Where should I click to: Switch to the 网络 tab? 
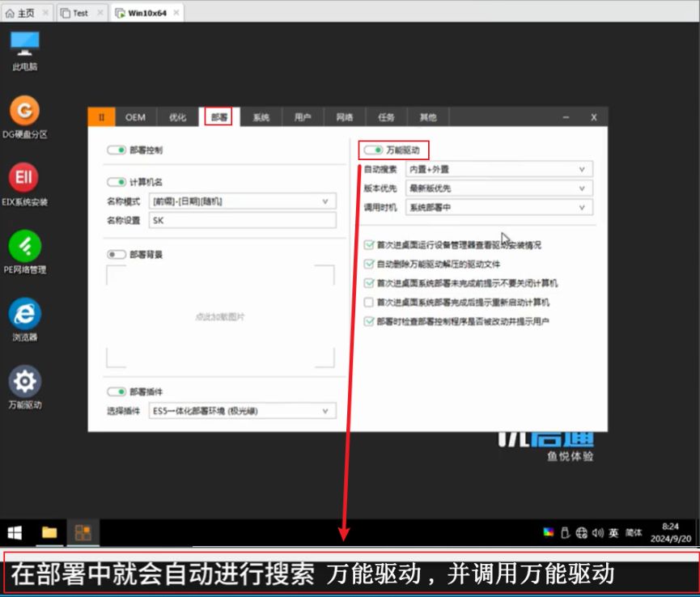[345, 117]
